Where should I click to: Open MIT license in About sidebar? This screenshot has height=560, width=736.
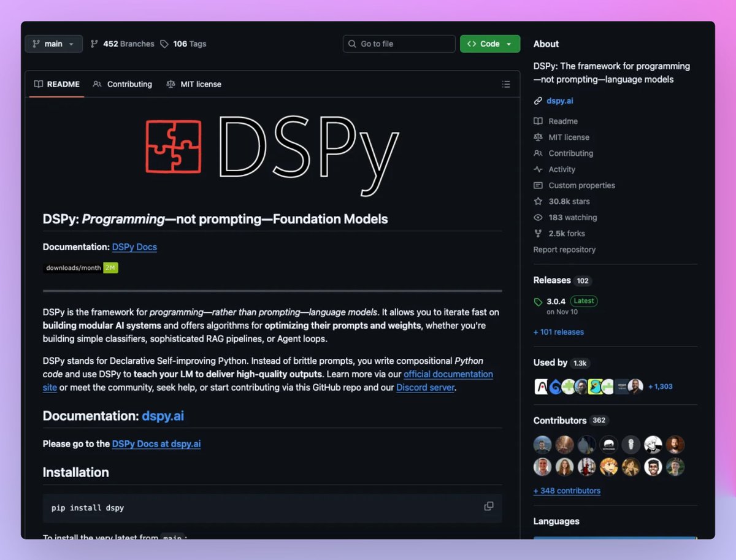pos(569,137)
